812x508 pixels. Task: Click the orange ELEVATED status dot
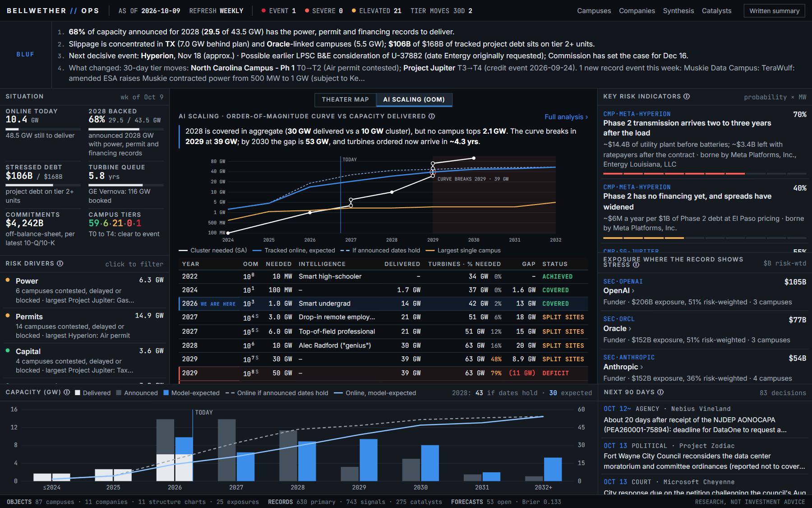(354, 11)
